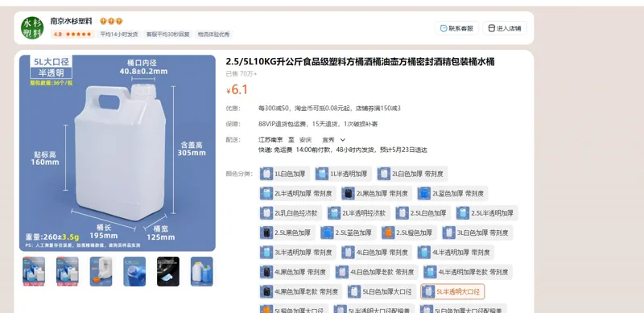Click the product title 2.5/5L10KG升公斤食品级塑料方桶
This screenshot has width=644, height=313.
coord(360,62)
